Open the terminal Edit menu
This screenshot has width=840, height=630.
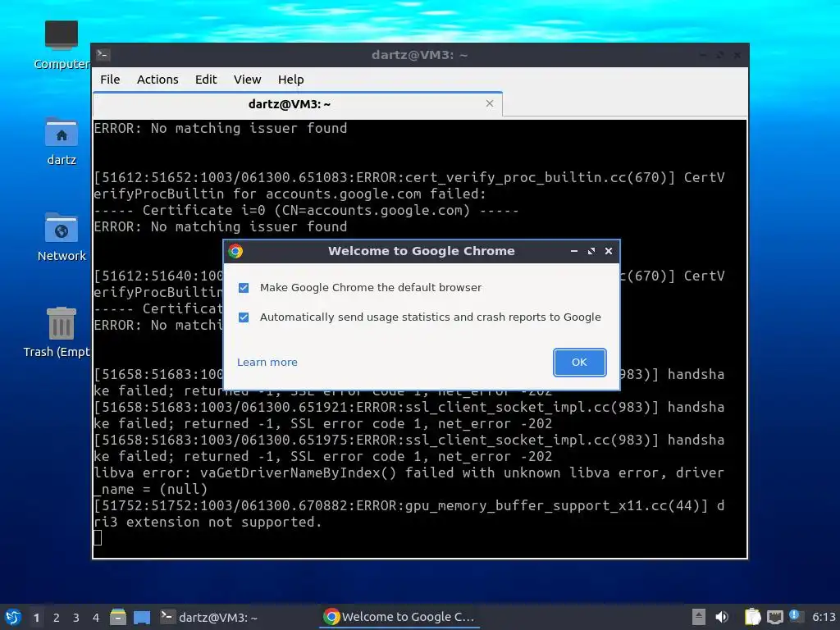tap(206, 80)
